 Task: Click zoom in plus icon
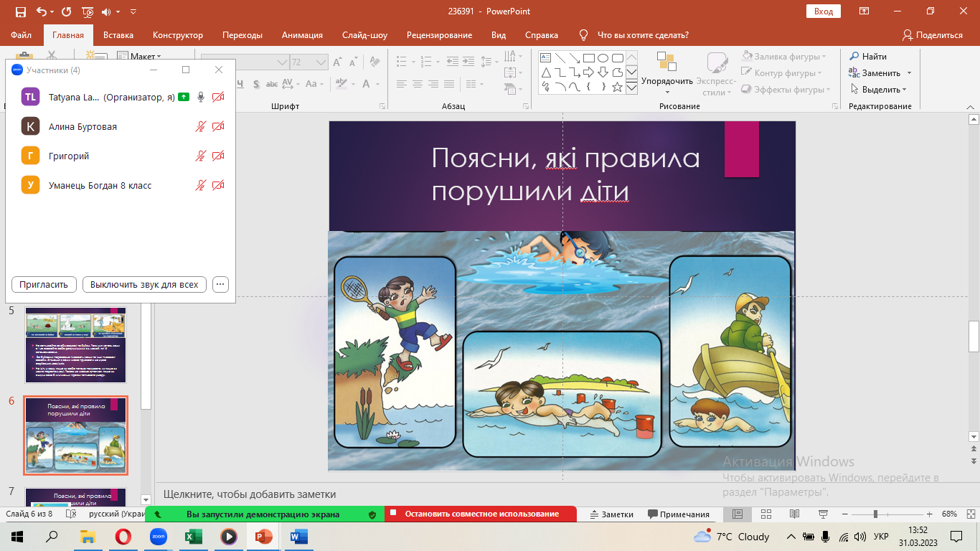pyautogui.click(x=929, y=514)
